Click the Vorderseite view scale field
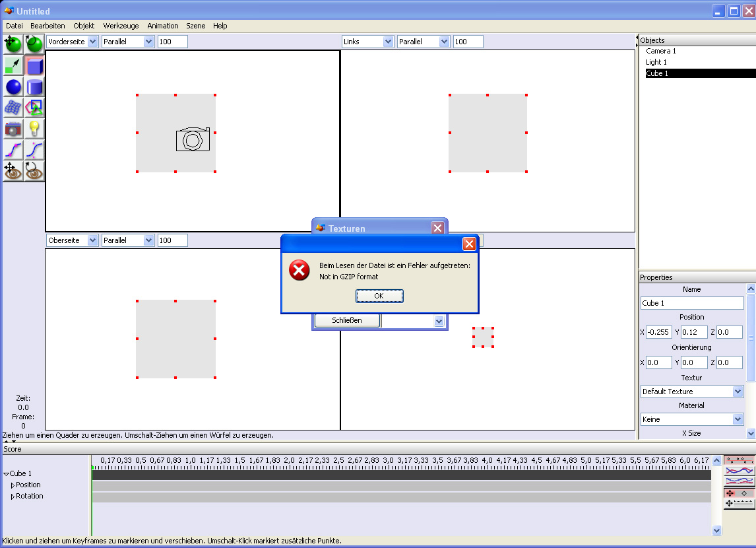This screenshot has height=548, width=756. tap(173, 42)
